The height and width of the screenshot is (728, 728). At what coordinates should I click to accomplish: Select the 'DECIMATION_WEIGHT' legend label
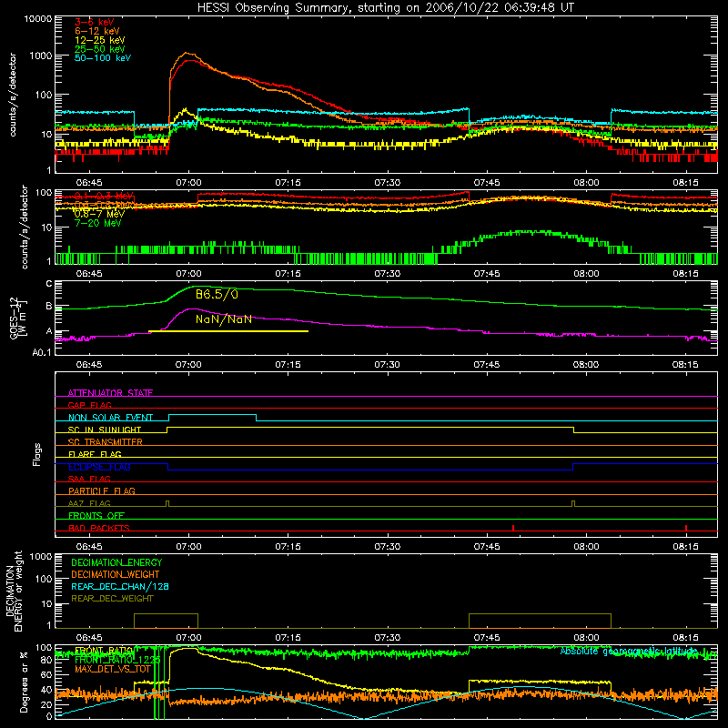[x=116, y=574]
